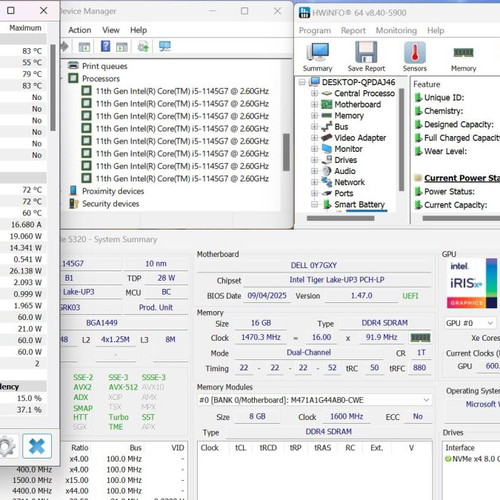Image resolution: width=500 pixels, height=500 pixels.
Task: Click the action pane icon in Device Manager toolbar
Action: (122, 47)
